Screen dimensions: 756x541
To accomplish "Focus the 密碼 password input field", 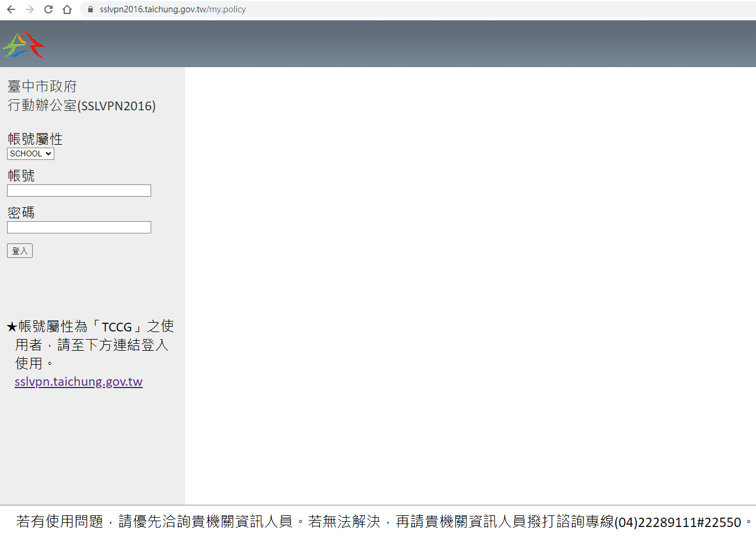I will [79, 227].
